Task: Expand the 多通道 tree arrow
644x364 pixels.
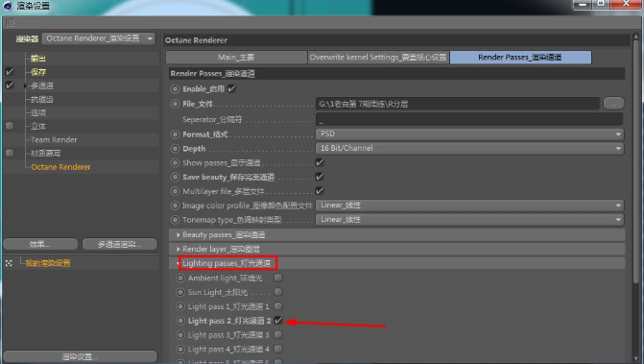Action: point(26,85)
